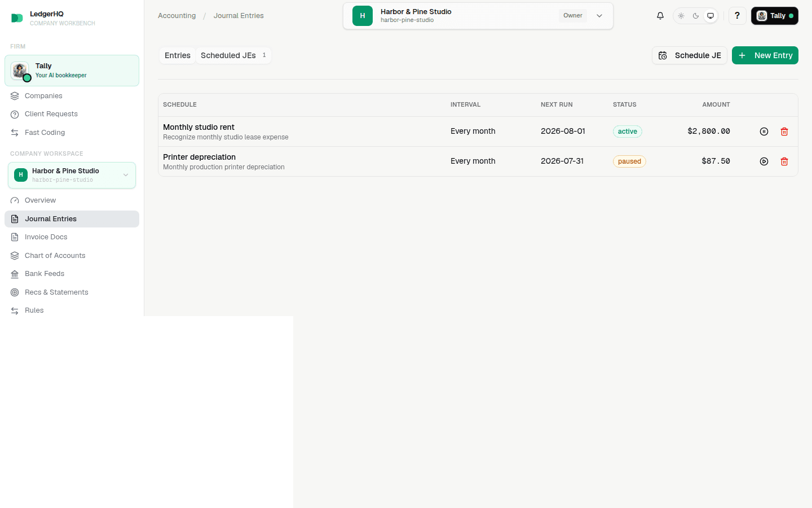Click Companies stack icon
The image size is (812, 508).
tap(15, 96)
